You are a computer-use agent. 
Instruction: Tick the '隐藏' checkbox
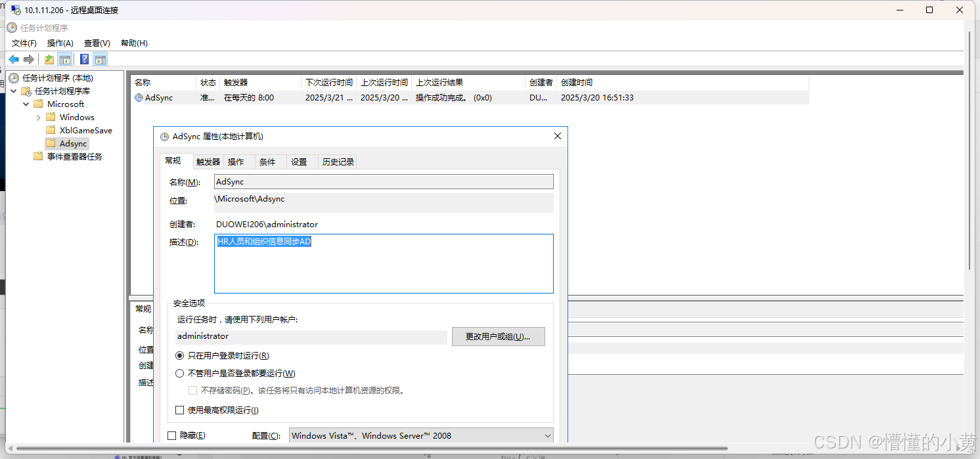(172, 435)
